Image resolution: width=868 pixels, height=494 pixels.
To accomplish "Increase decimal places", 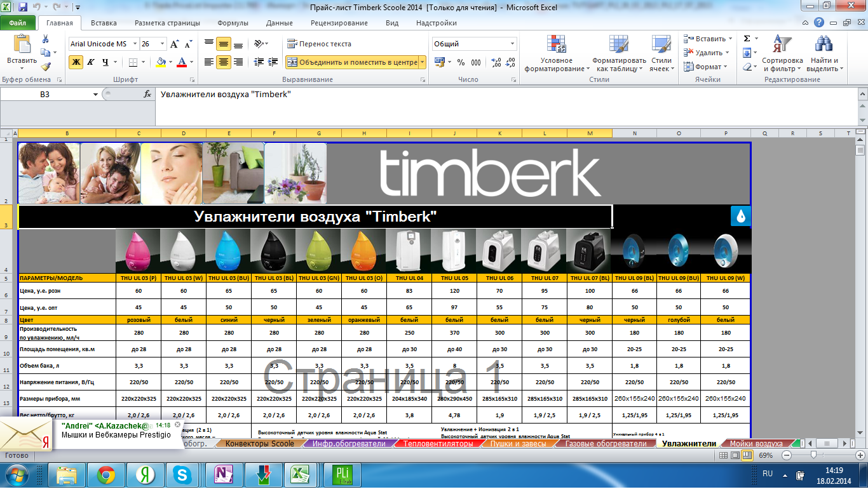I will [496, 62].
